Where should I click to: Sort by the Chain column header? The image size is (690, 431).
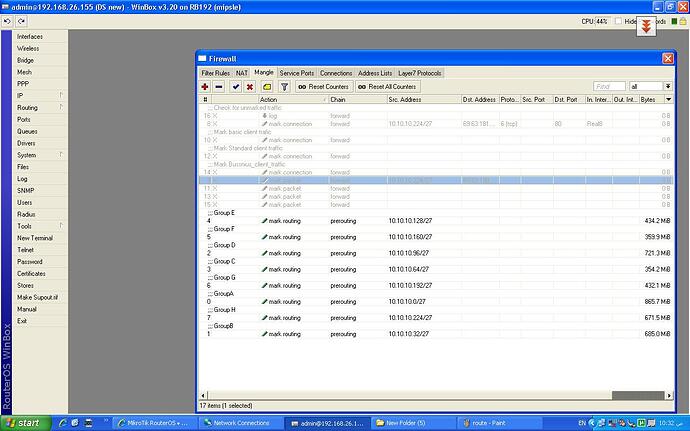click(x=357, y=99)
